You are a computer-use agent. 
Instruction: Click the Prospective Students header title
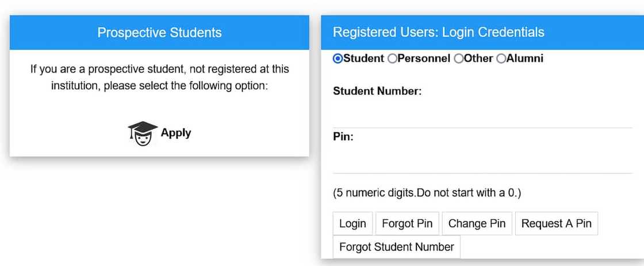coord(159,32)
